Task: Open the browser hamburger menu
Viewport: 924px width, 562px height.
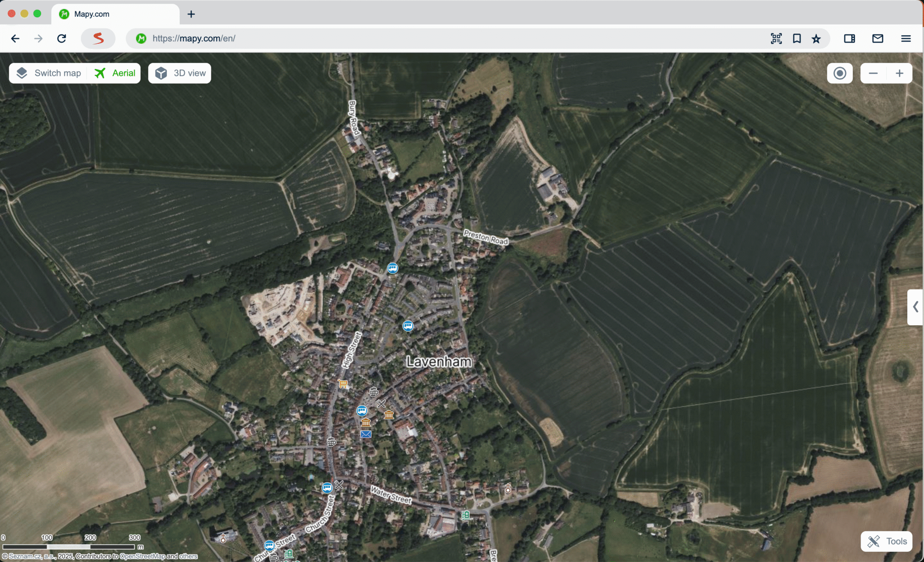Action: (x=905, y=39)
